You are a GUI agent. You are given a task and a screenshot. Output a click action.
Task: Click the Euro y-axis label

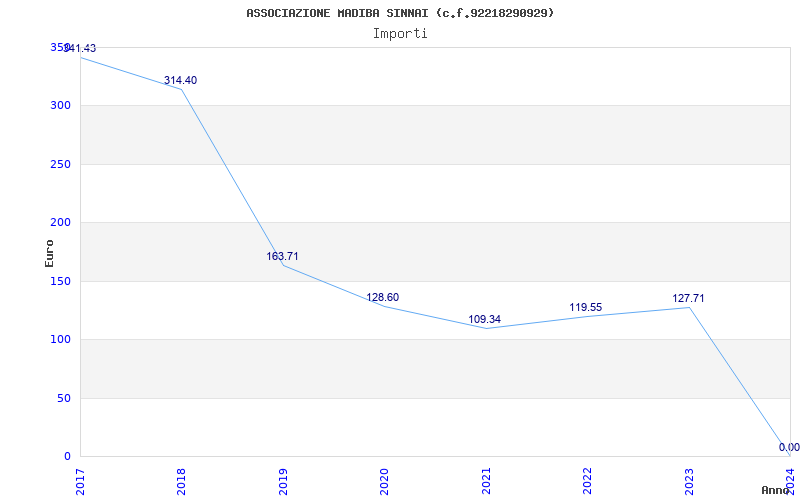click(x=50, y=253)
